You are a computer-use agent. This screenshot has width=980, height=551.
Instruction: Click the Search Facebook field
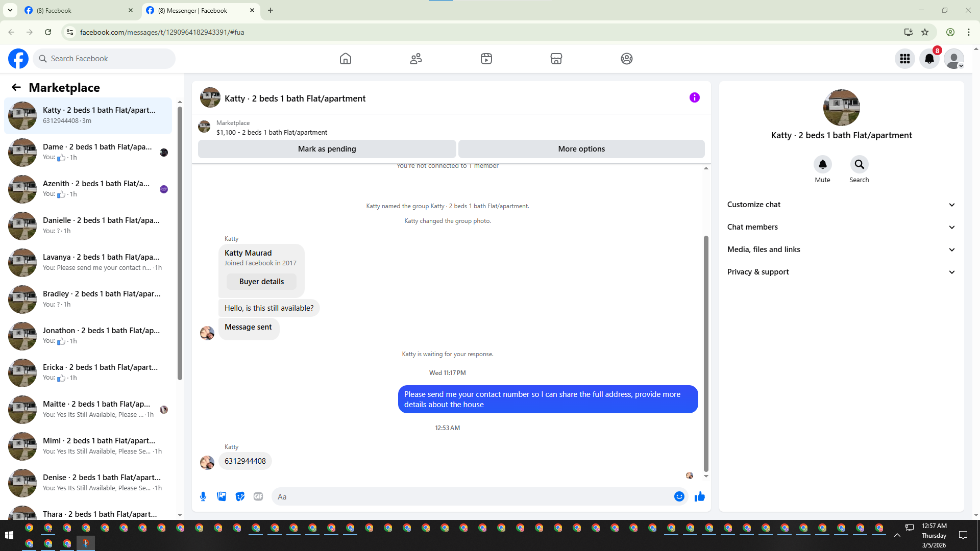click(104, 59)
